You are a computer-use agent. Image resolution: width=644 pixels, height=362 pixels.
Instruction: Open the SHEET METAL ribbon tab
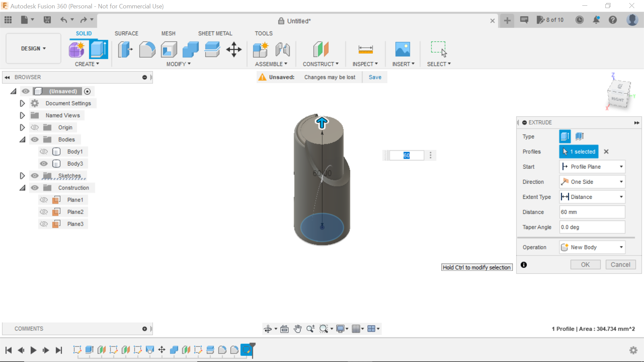click(x=215, y=33)
